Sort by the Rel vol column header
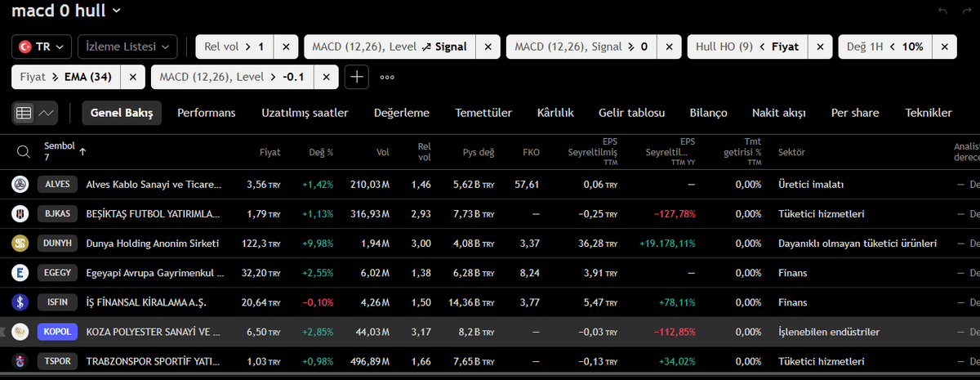The width and height of the screenshot is (980, 380). tap(424, 151)
